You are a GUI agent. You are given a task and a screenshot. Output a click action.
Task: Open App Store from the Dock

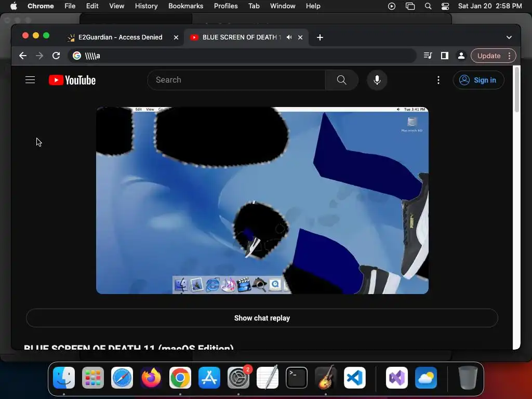tap(209, 378)
